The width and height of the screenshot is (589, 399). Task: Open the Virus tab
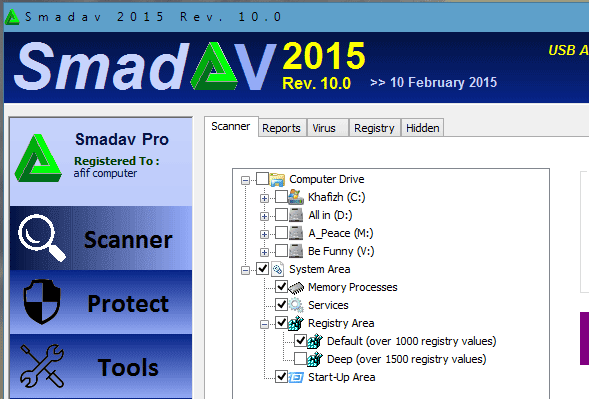coord(328,128)
